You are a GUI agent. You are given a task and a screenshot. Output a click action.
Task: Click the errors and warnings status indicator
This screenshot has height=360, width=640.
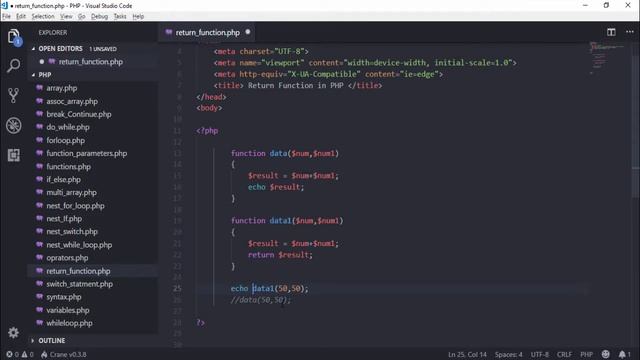point(20,354)
